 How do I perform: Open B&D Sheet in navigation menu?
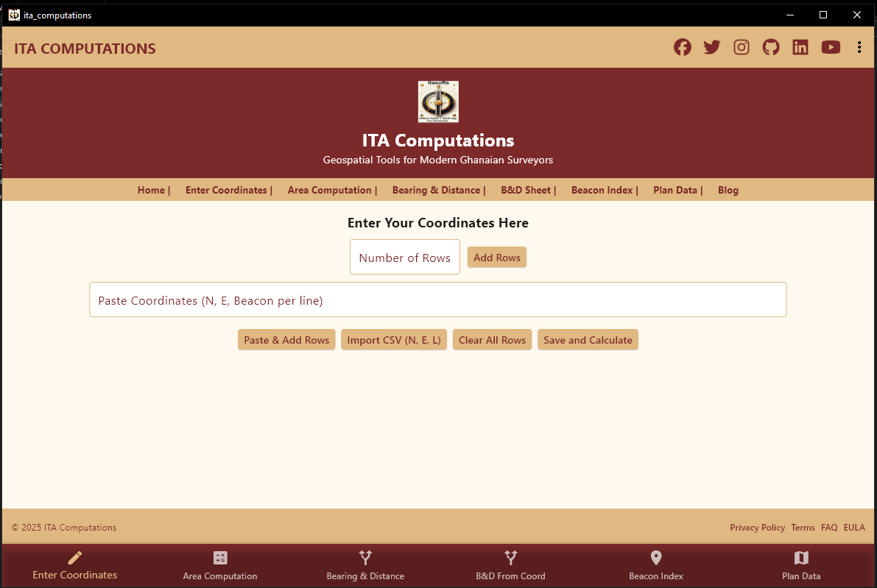coord(526,190)
